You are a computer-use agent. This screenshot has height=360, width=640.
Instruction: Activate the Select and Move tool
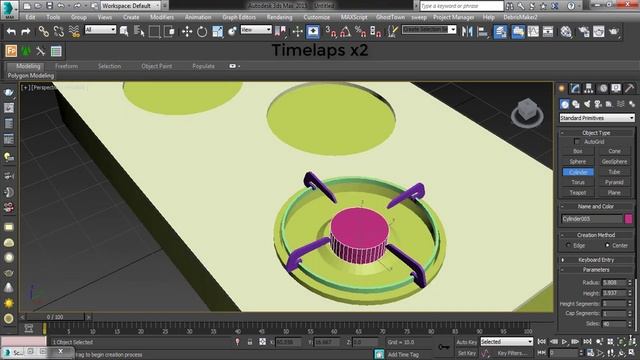(x=187, y=31)
